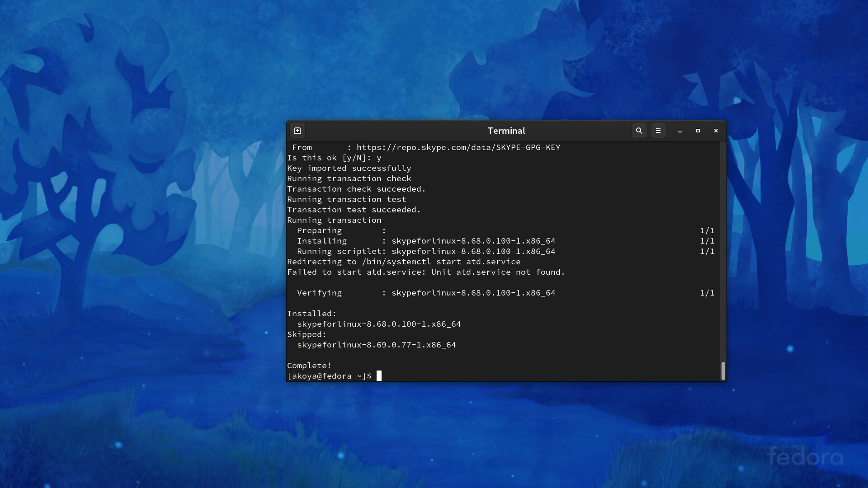Click the 'Preparing' line
The height and width of the screenshot is (488, 868).
(x=505, y=230)
